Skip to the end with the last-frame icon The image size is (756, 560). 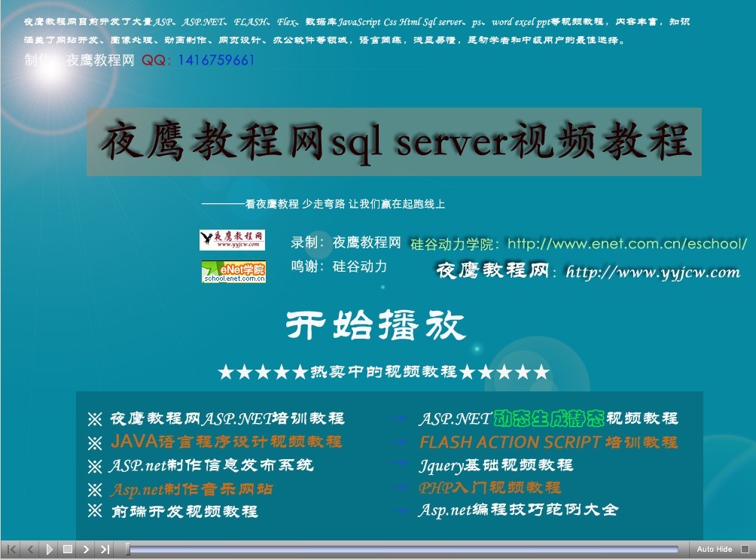click(105, 549)
